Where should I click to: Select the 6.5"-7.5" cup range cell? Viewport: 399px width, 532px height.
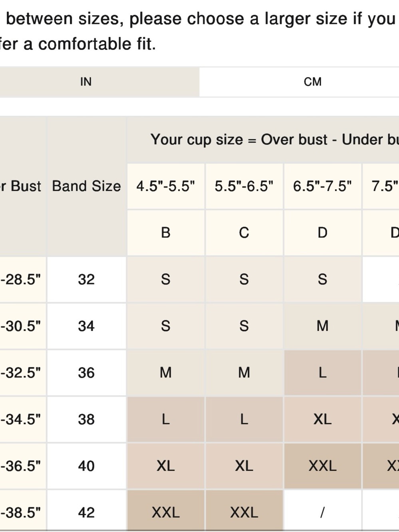[322, 186]
